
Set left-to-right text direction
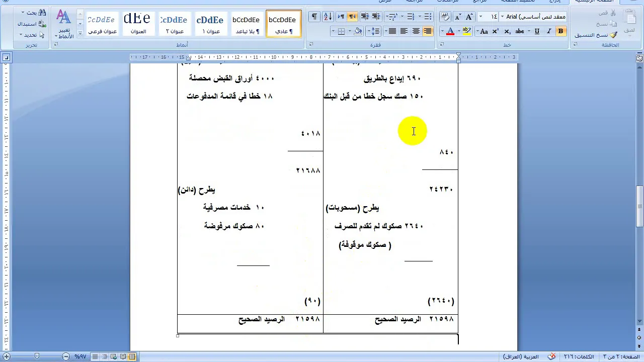341,17
